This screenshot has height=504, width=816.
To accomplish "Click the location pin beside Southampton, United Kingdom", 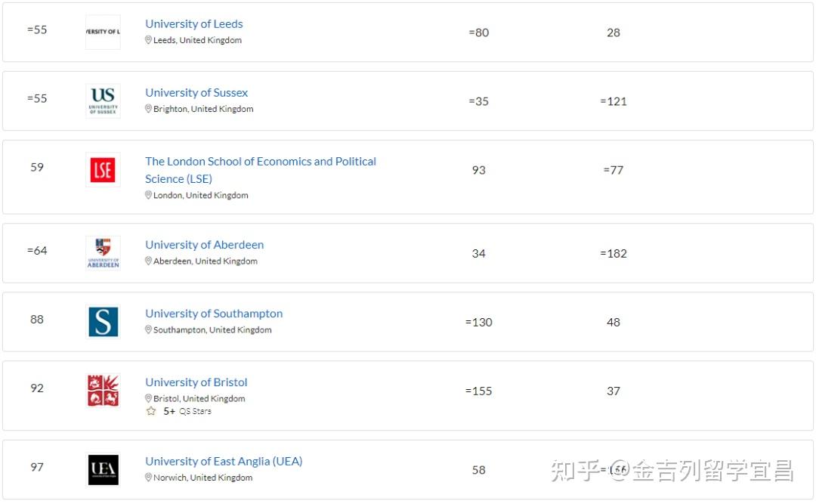I will [x=148, y=329].
